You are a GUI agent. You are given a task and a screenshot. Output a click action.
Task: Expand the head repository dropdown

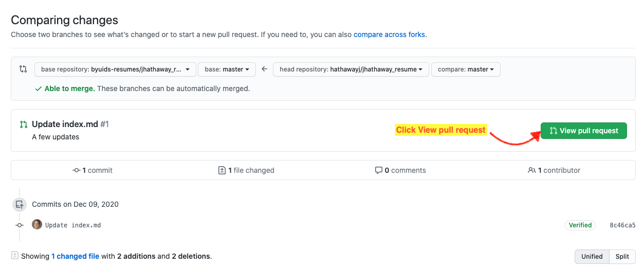351,69
